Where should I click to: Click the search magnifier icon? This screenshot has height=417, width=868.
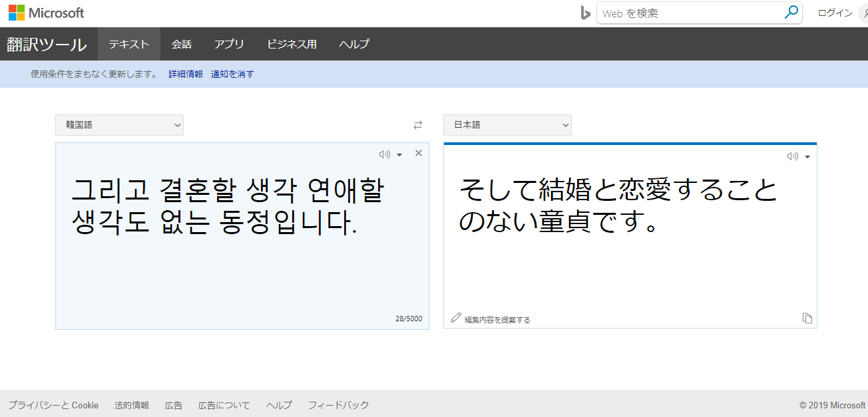[791, 13]
